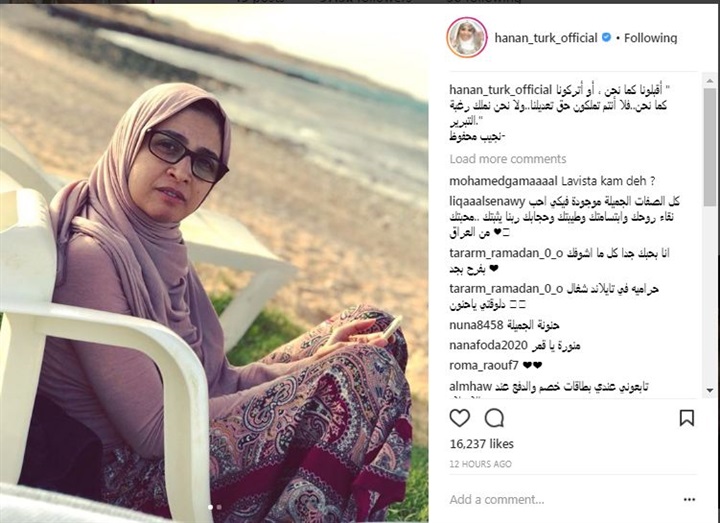Click the blue verified badge
This screenshot has height=523, width=720.
[606, 37]
